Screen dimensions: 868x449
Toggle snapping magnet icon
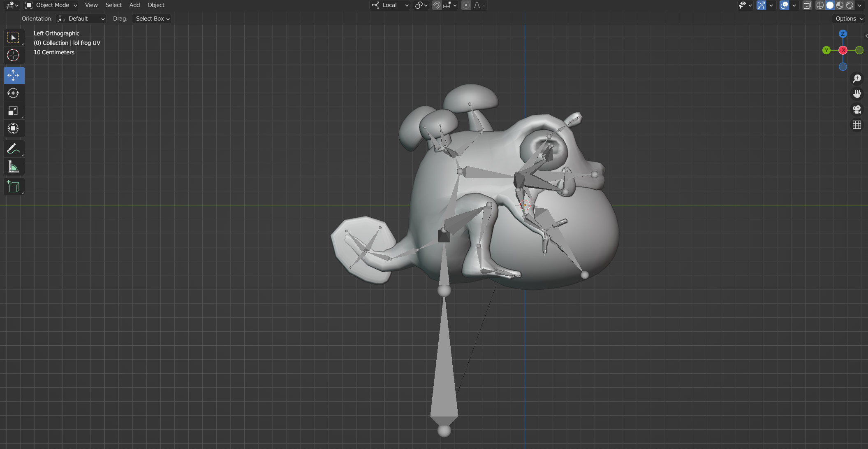437,5
